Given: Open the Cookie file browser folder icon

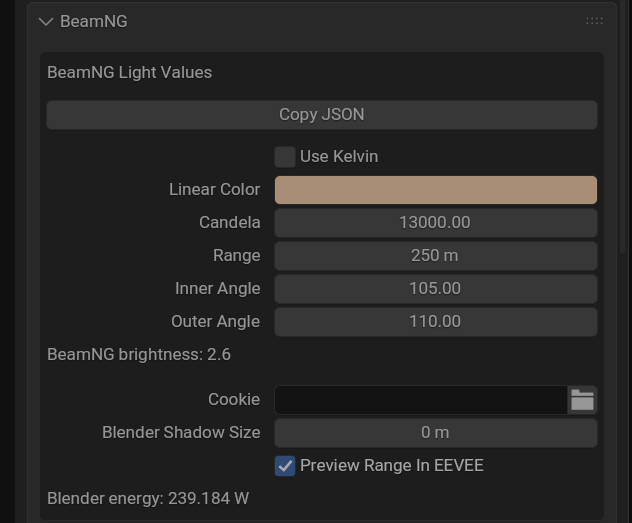Looking at the screenshot, I should [582, 400].
